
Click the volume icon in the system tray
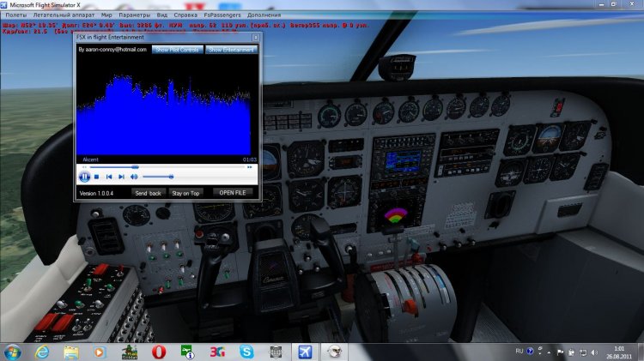tap(594, 352)
